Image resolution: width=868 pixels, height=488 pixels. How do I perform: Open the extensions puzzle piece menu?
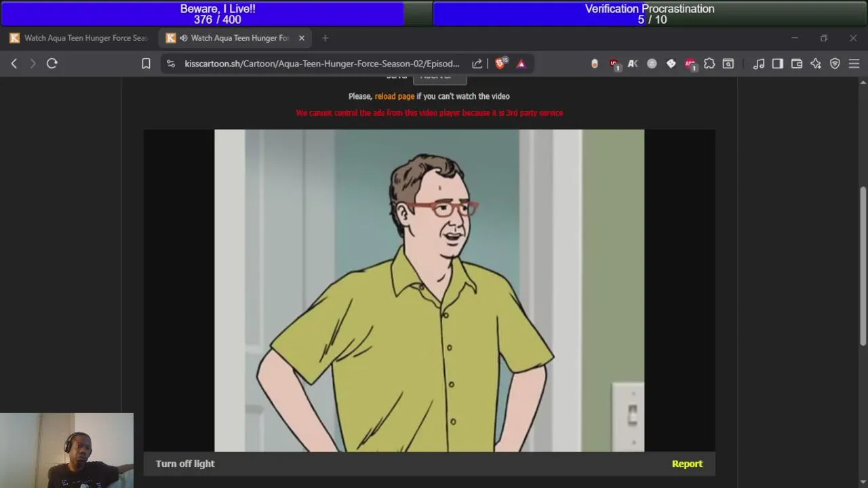tap(709, 64)
